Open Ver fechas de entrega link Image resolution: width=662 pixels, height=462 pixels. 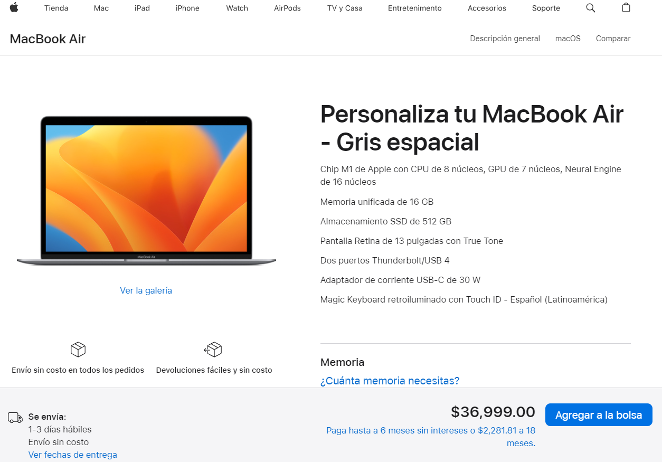click(73, 455)
